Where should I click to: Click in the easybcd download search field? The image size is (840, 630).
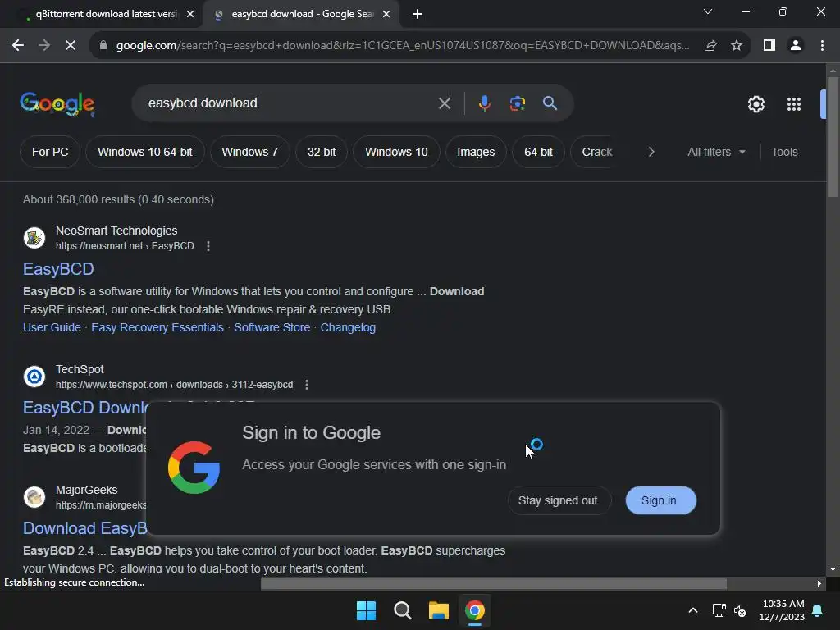[x=290, y=103]
